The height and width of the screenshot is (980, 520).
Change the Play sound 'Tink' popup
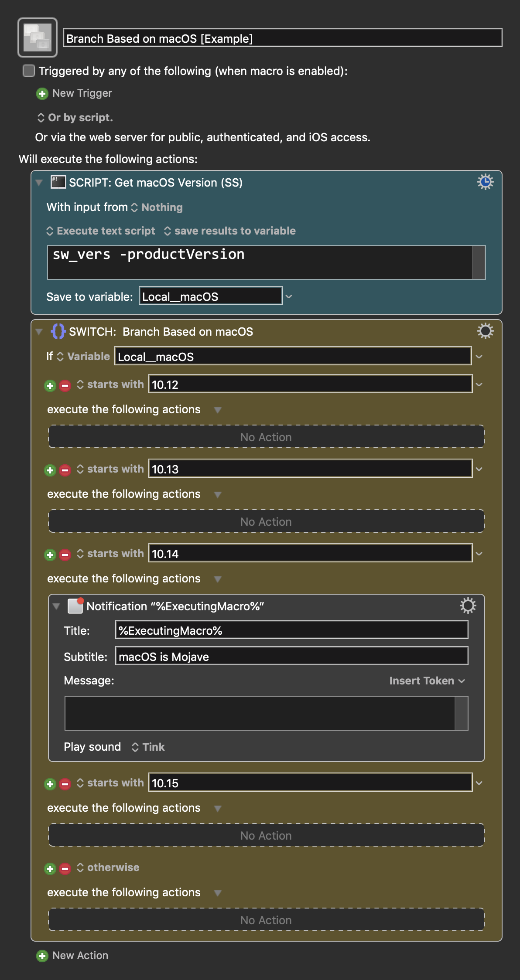(148, 747)
